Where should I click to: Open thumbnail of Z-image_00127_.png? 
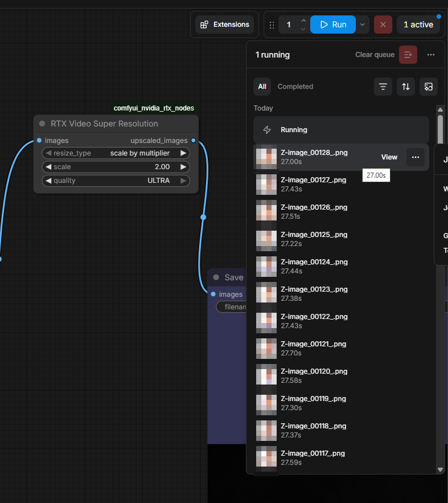click(266, 184)
